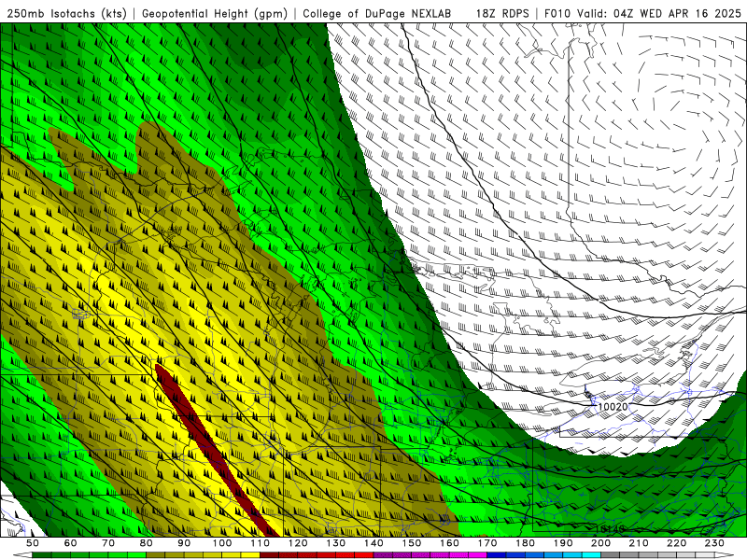Click the '250mb Isotachs (kts)' title text

click(x=67, y=13)
